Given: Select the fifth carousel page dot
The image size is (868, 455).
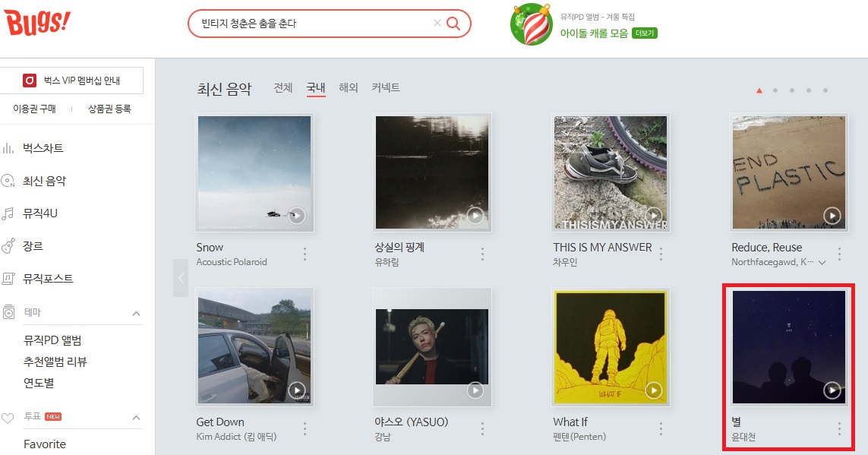Looking at the screenshot, I should point(825,90).
